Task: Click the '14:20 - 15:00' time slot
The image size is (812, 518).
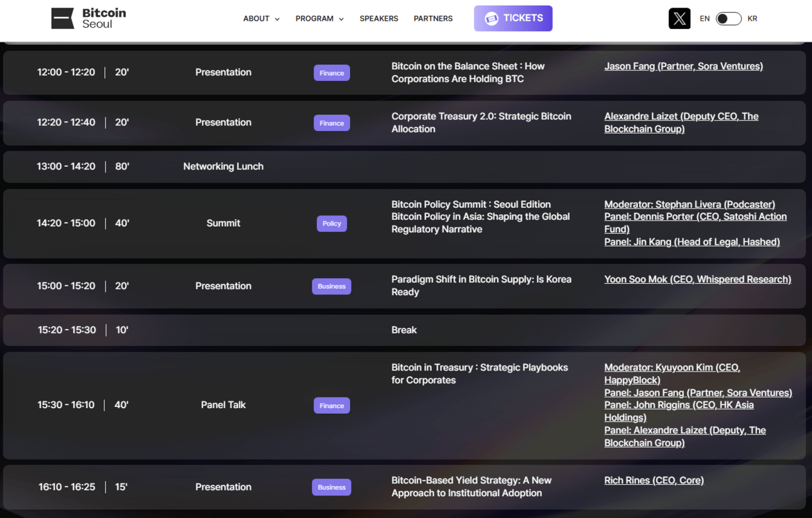Action: click(66, 223)
